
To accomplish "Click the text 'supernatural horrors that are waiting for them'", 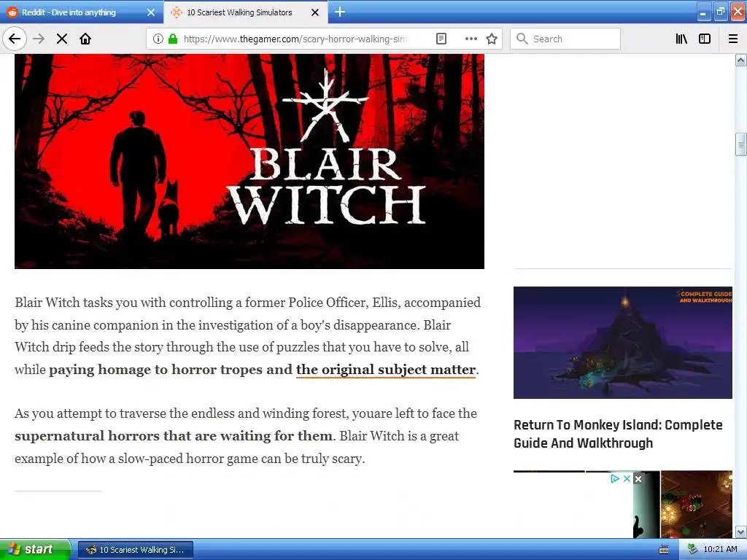I will [174, 436].
